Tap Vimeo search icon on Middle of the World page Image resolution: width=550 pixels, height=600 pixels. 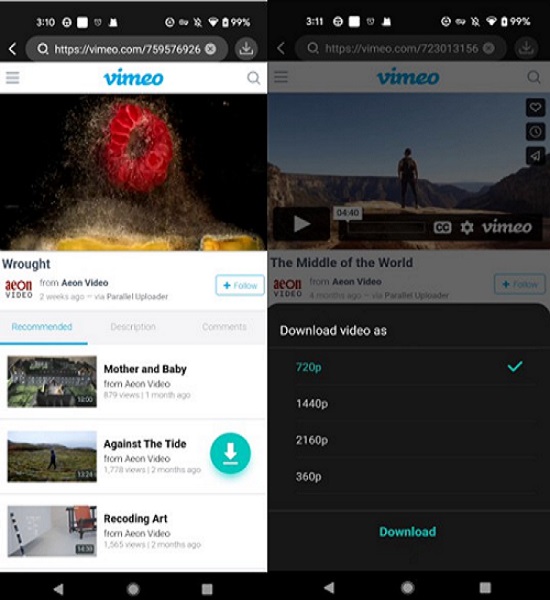pyautogui.click(x=534, y=77)
